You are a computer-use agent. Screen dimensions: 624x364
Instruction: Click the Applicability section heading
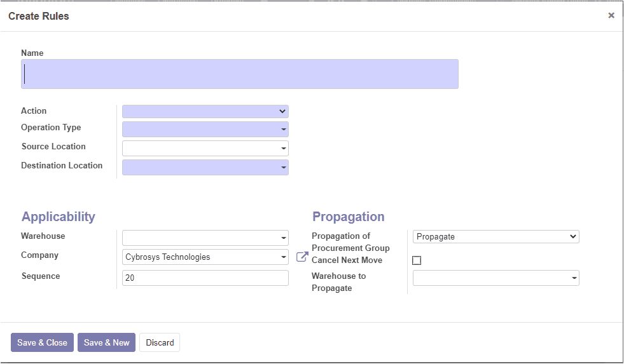click(58, 217)
